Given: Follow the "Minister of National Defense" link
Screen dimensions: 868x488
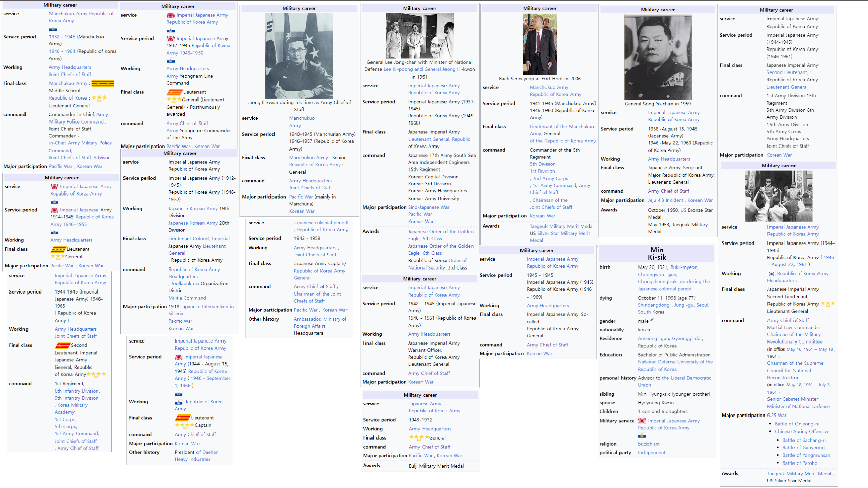Looking at the screenshot, I should click(x=799, y=407).
